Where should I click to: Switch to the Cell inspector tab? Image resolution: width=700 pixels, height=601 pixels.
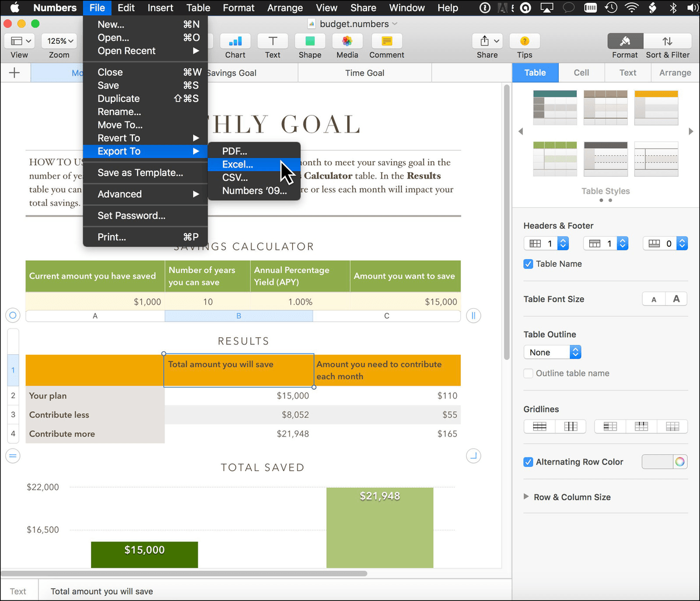pyautogui.click(x=582, y=73)
